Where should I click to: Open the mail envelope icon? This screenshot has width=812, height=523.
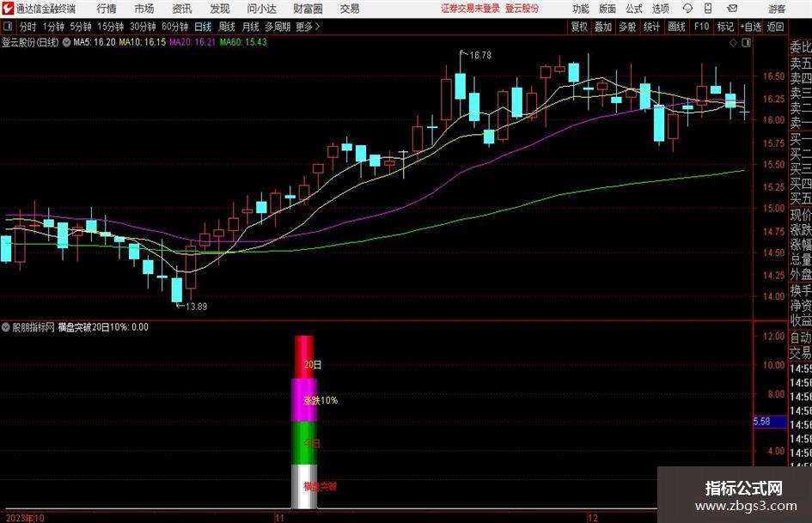point(732,9)
